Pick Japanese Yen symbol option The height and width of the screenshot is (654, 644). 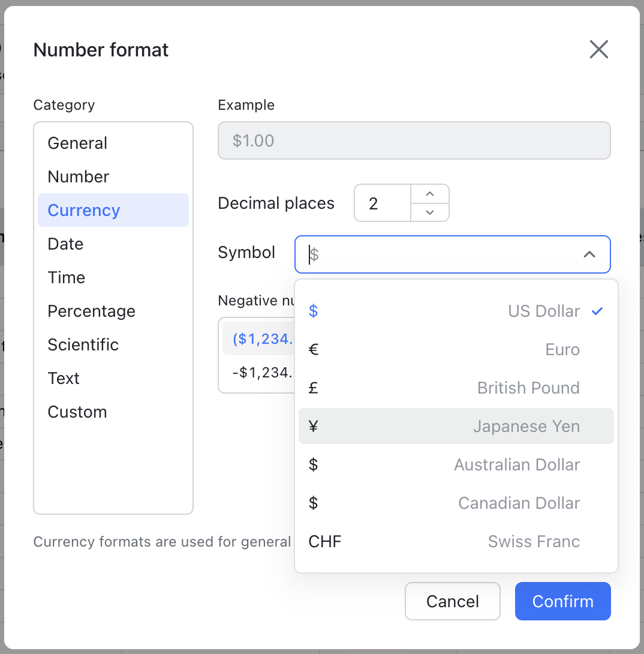456,427
